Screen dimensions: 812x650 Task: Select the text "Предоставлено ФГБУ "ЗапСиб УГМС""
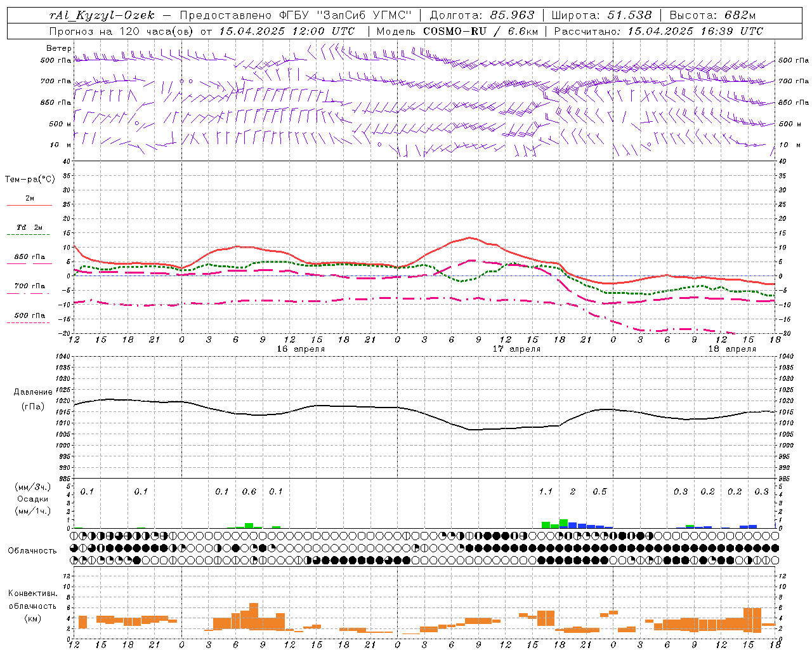click(x=296, y=15)
